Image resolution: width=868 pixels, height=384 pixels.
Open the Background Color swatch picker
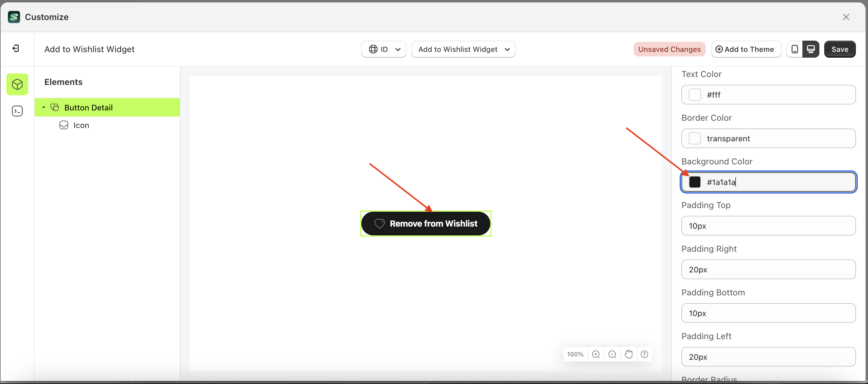tap(695, 182)
